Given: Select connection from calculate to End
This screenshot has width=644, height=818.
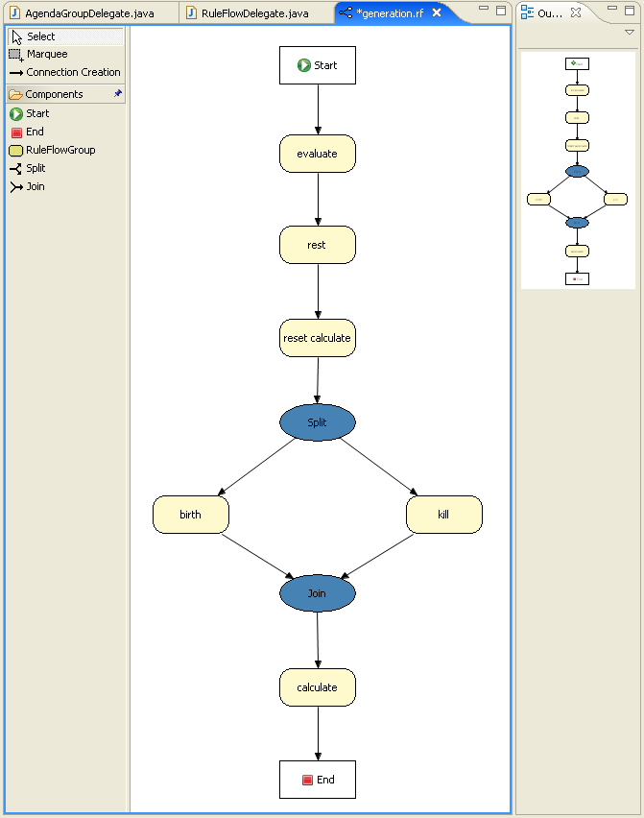Looking at the screenshot, I should pyautogui.click(x=318, y=734).
